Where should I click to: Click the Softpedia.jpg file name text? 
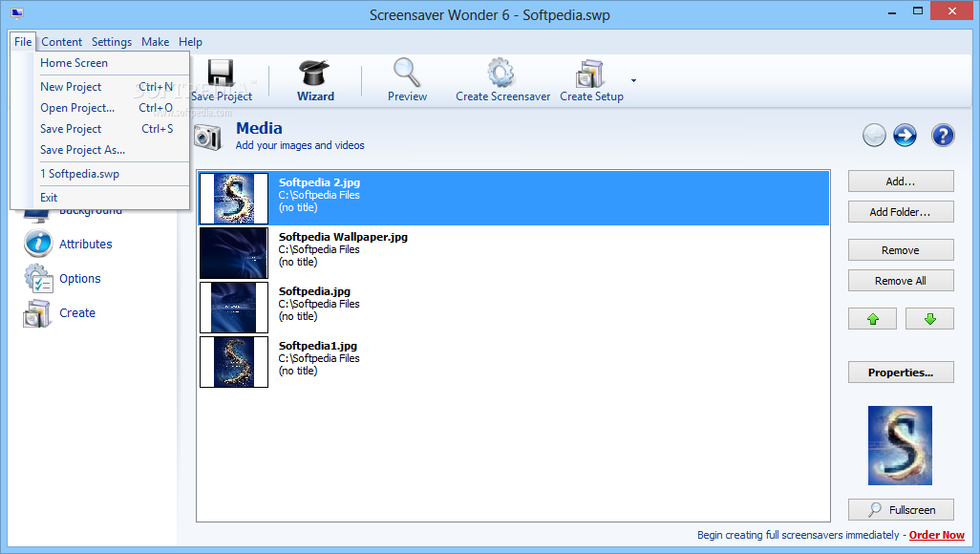(x=314, y=291)
